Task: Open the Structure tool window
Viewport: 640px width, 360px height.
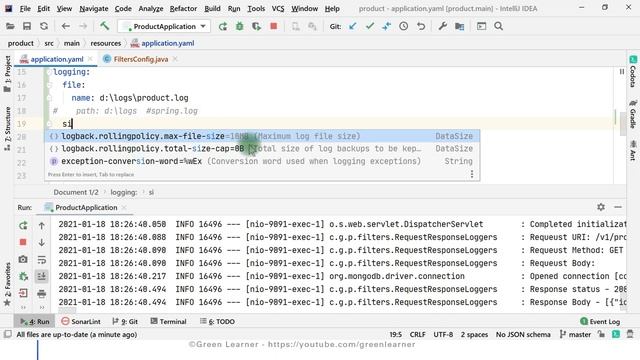Action: click(x=7, y=129)
